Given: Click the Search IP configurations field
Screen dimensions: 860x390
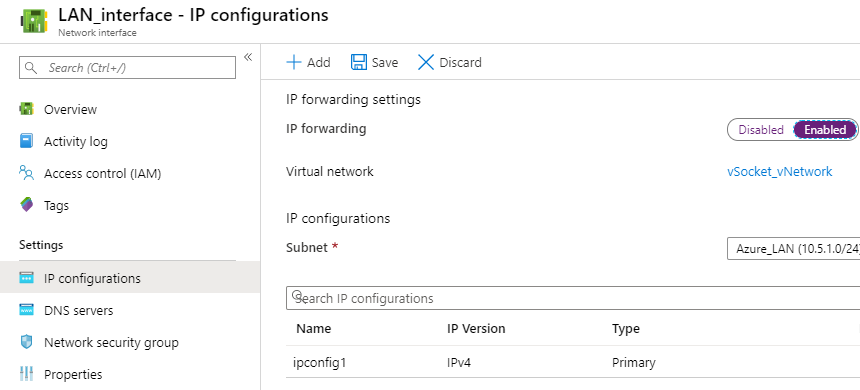Looking at the screenshot, I should (573, 298).
